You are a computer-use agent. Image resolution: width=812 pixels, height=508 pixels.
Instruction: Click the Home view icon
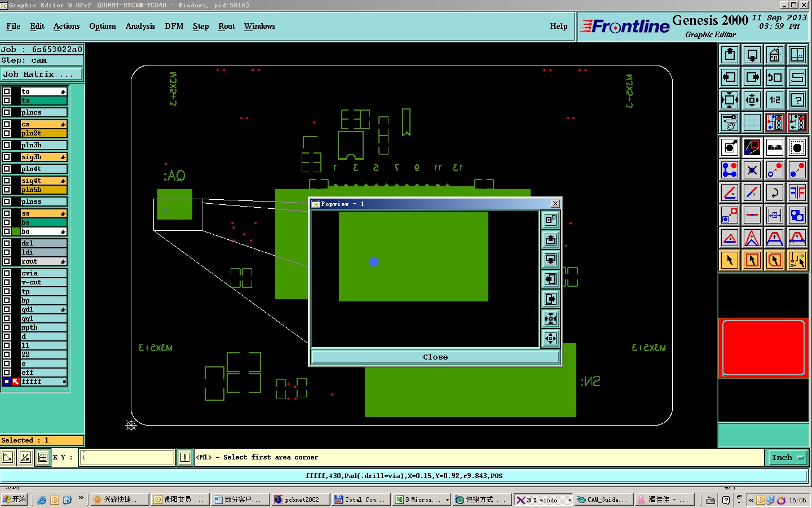click(x=774, y=55)
